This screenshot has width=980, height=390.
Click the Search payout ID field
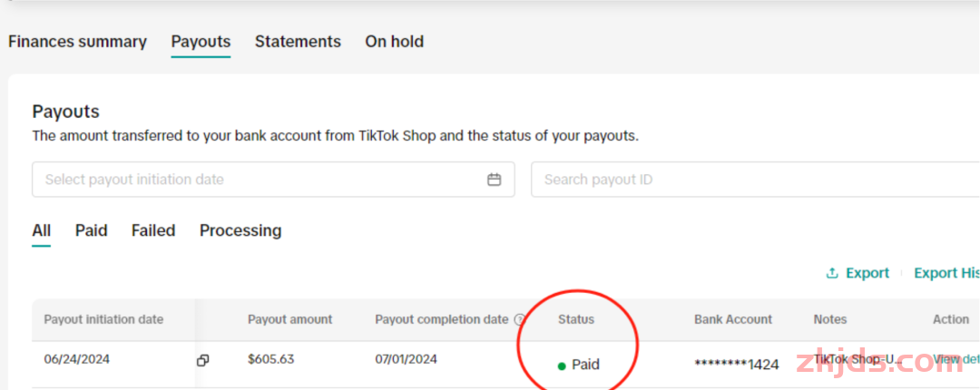pyautogui.click(x=755, y=180)
